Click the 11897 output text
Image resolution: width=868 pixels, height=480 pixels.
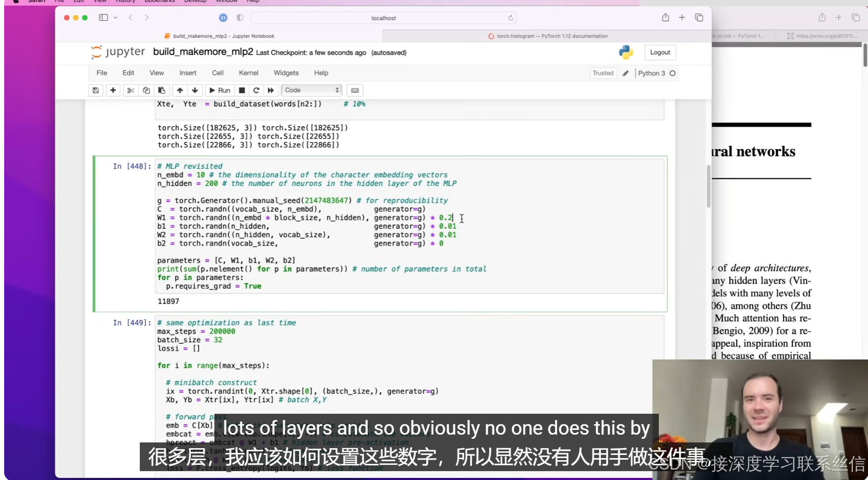168,302
